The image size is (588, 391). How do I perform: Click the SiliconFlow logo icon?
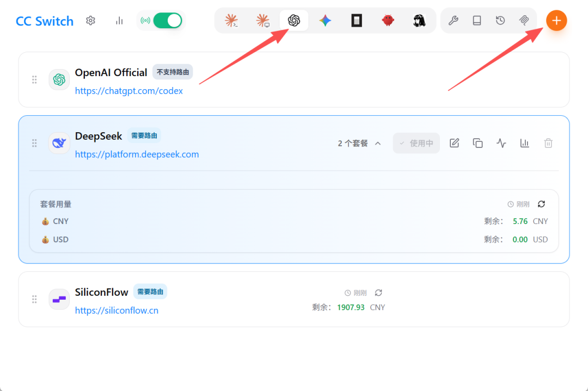coord(59,299)
